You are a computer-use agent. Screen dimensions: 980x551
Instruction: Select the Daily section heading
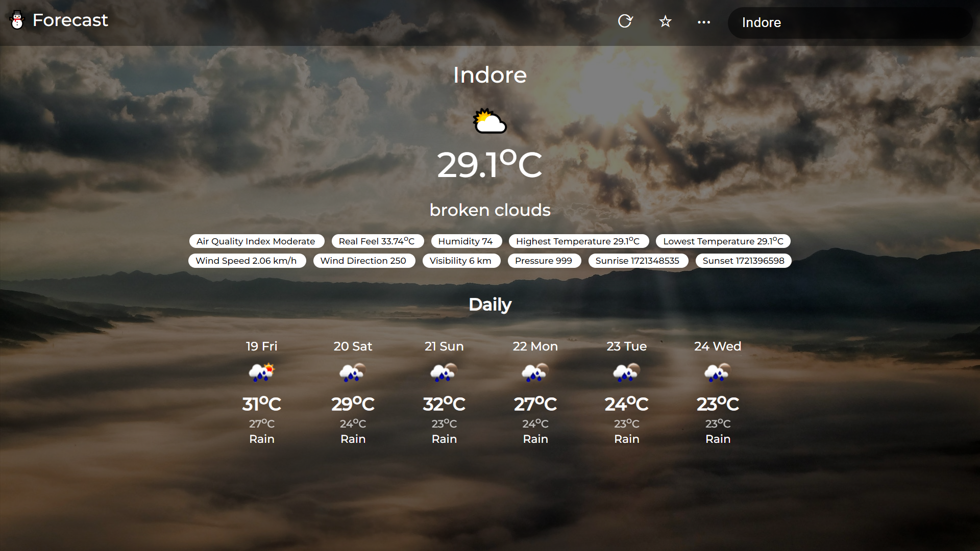pos(489,304)
